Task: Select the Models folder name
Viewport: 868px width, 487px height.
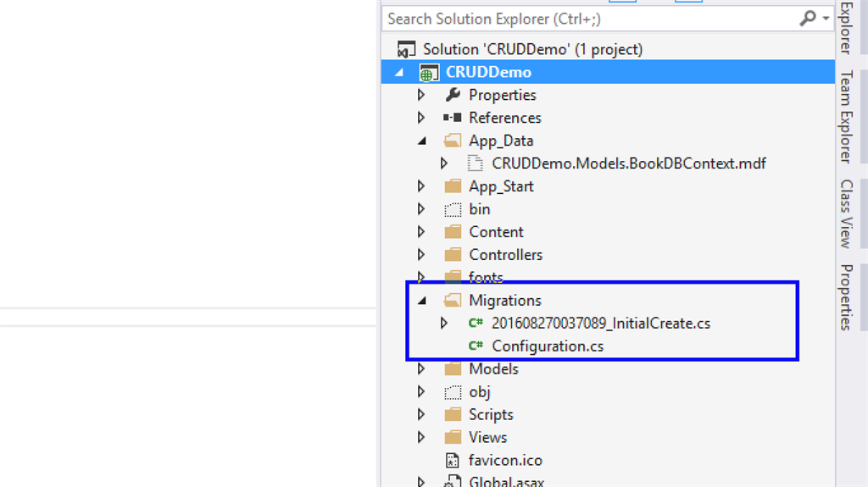Action: 493,369
